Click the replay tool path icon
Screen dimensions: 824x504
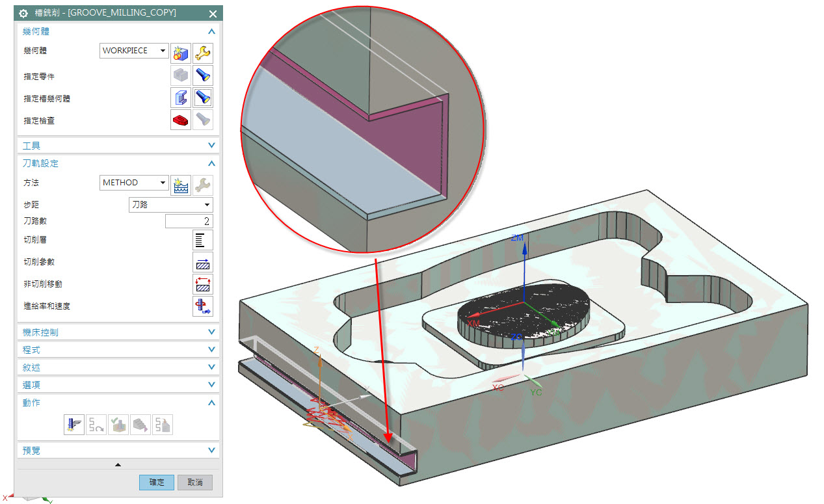[96, 425]
